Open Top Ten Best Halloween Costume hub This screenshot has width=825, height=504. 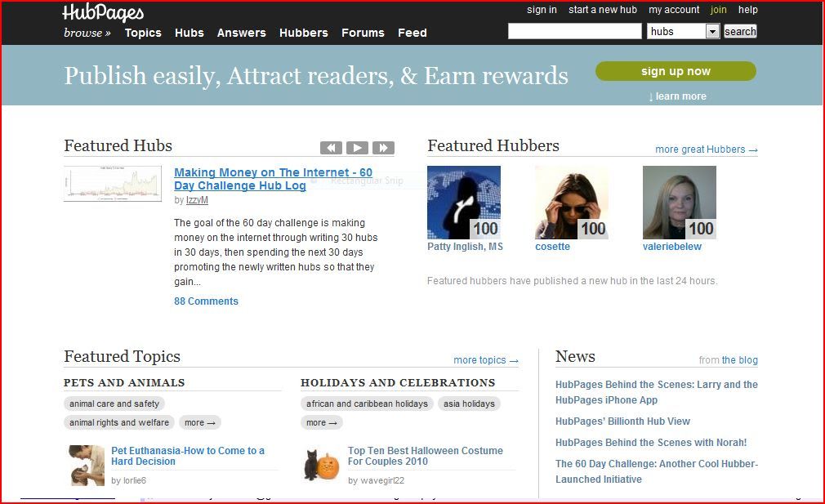tap(425, 456)
